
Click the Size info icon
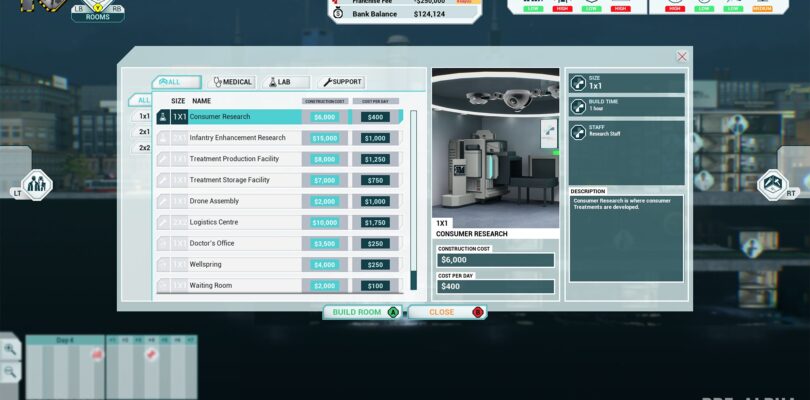click(578, 83)
